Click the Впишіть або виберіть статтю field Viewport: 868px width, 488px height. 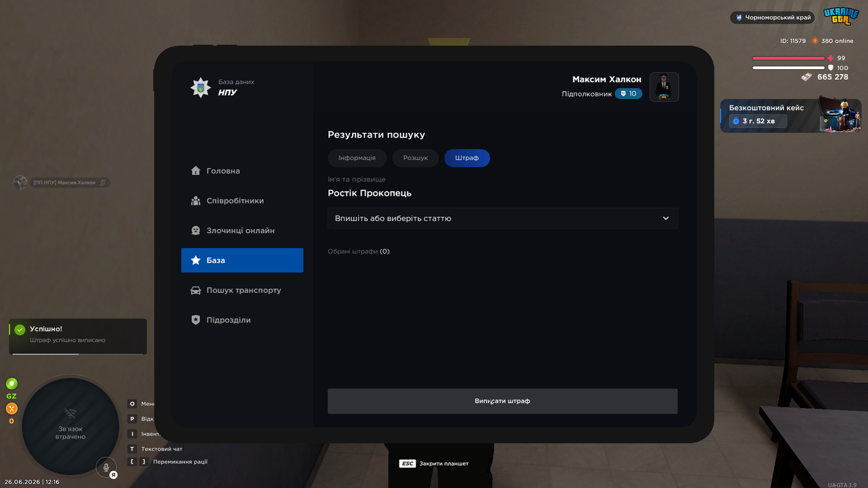(x=502, y=218)
